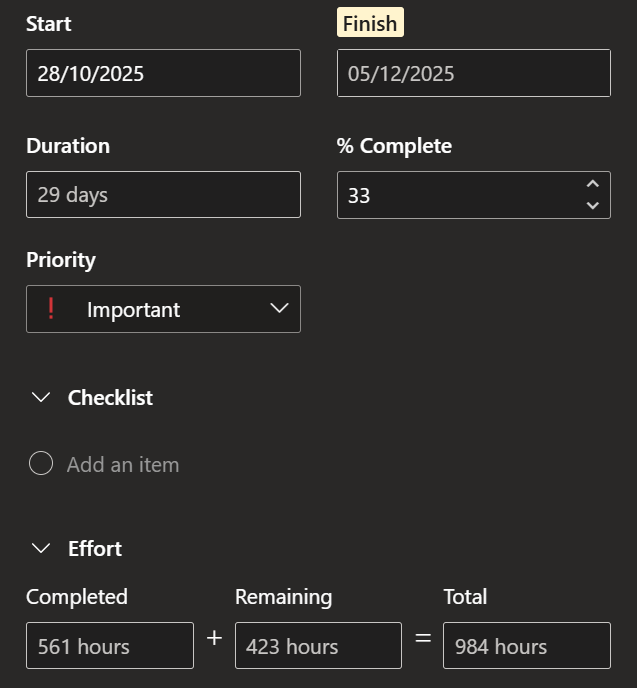Click the % Complete label
This screenshot has width=637, height=688.
(394, 146)
